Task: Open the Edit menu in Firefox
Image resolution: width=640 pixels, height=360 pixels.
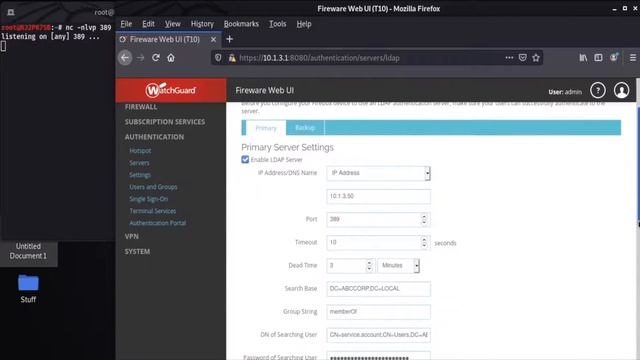Action: click(x=148, y=24)
